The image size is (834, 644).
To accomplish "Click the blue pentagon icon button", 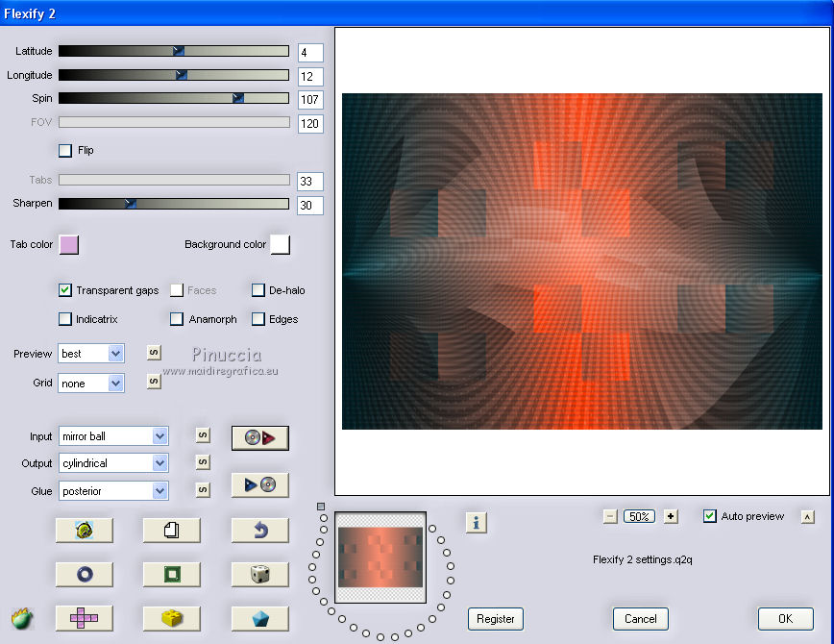I will coord(260,618).
